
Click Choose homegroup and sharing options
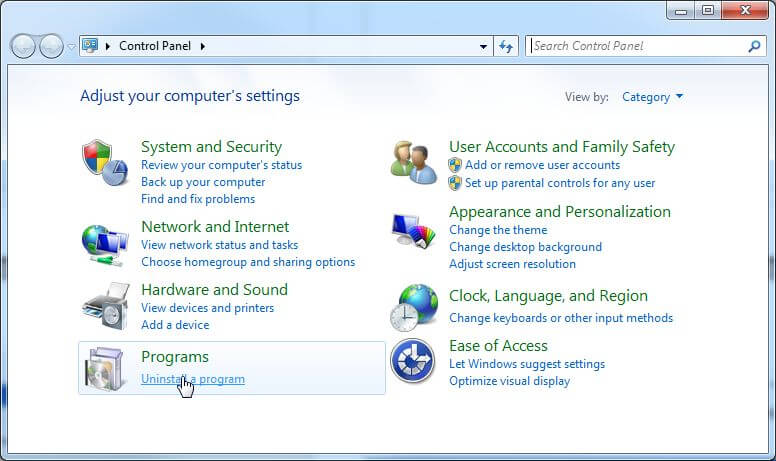248,262
